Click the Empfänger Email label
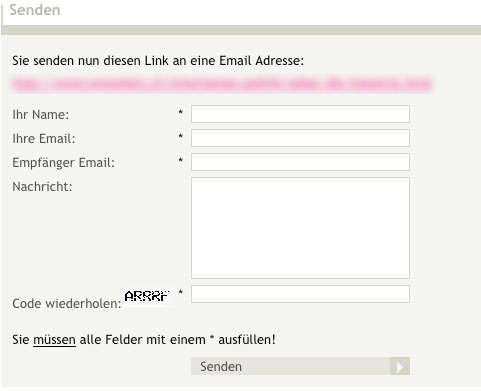This screenshot has width=481, height=391. 63,163
